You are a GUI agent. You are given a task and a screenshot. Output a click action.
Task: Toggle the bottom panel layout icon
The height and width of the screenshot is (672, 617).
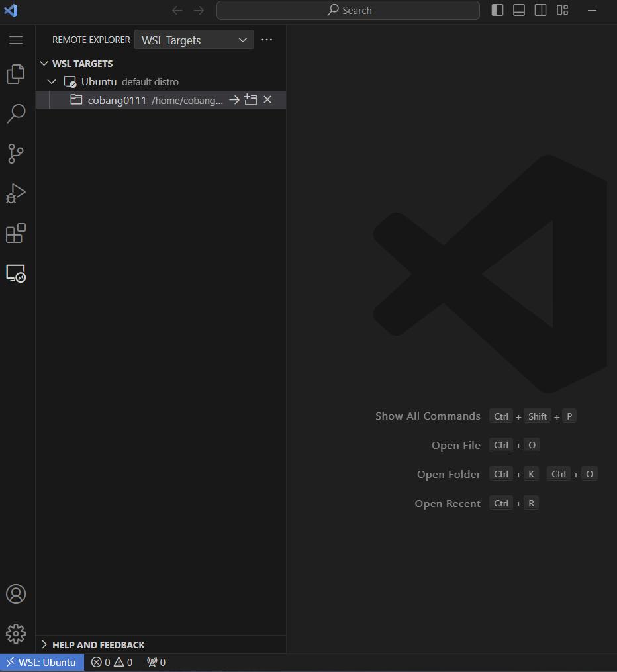[x=519, y=10]
